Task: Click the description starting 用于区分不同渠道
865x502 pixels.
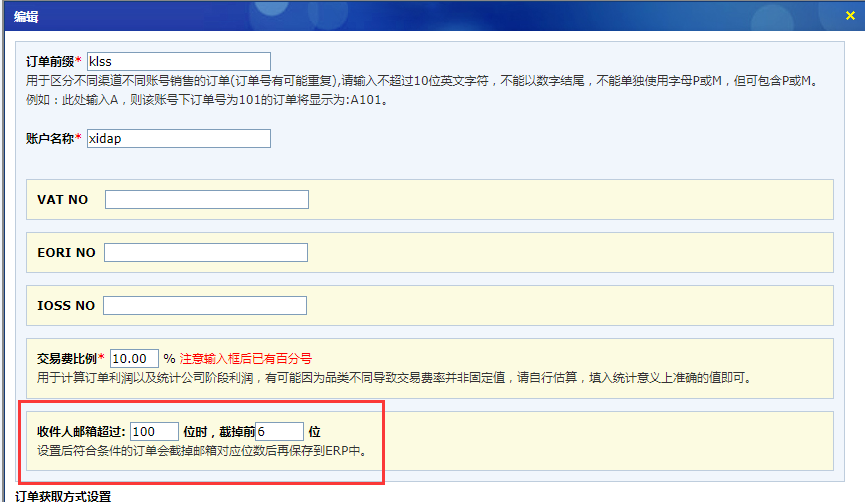Action: coord(423,81)
